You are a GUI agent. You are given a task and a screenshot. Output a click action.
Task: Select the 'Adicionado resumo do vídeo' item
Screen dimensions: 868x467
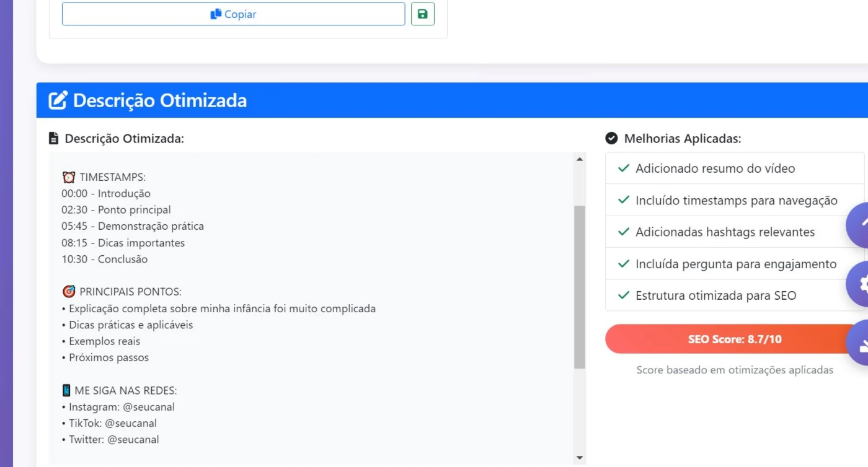735,168
